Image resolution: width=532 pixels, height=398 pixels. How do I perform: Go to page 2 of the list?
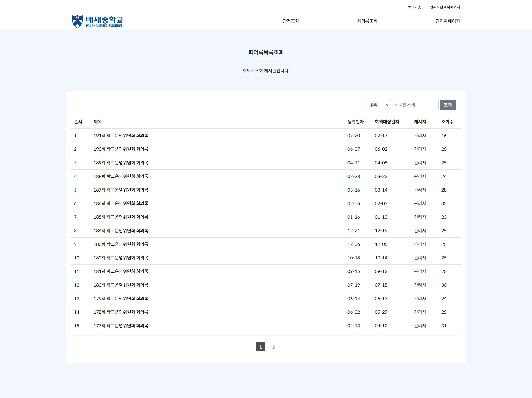(x=273, y=347)
